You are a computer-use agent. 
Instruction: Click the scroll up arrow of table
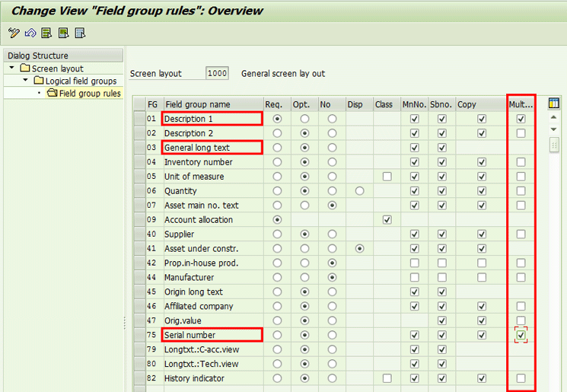[x=553, y=118]
